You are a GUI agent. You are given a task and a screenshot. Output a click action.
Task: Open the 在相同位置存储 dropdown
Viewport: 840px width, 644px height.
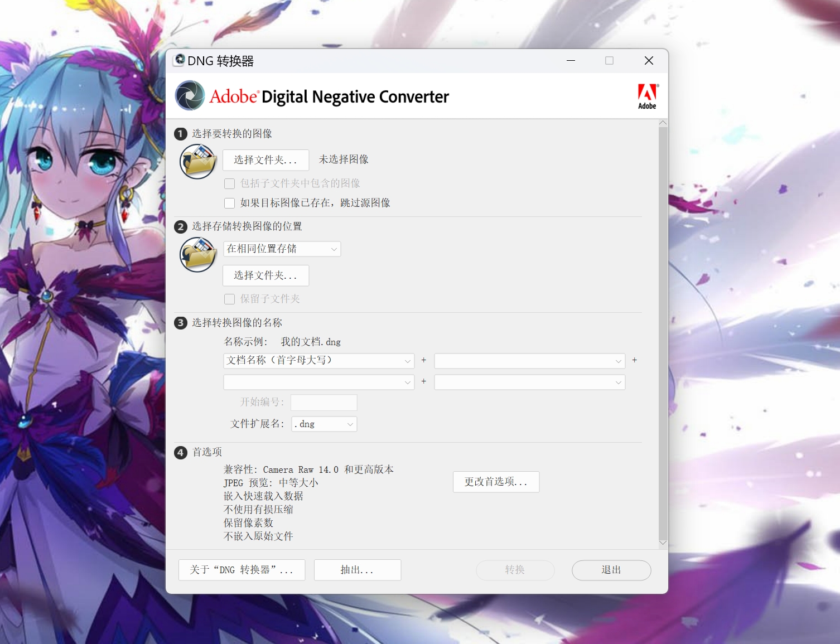pos(282,249)
